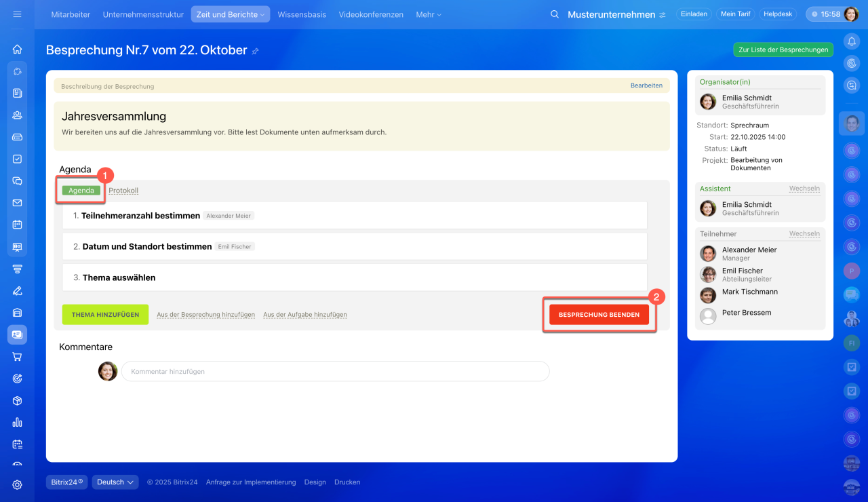The image size is (868, 502).
Task: Click Anfrage zur Implementierung in footer
Action: click(251, 482)
